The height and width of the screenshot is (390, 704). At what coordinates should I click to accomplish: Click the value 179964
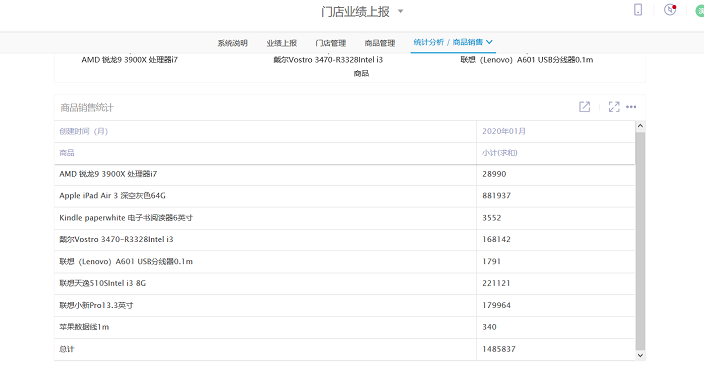[496, 305]
